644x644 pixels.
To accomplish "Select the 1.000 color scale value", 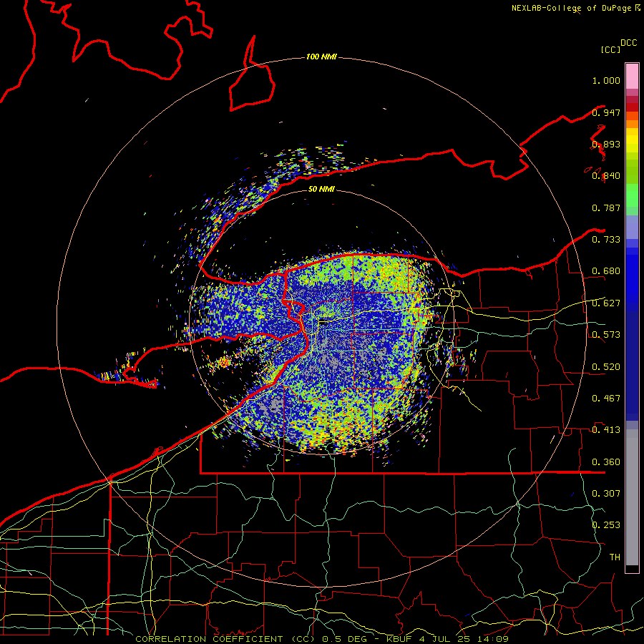I will 606,80.
